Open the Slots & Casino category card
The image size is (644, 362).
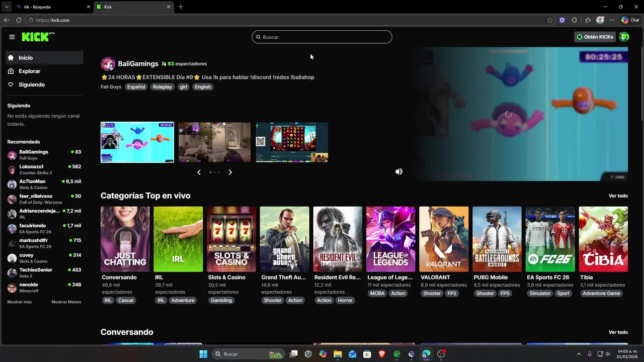click(231, 239)
